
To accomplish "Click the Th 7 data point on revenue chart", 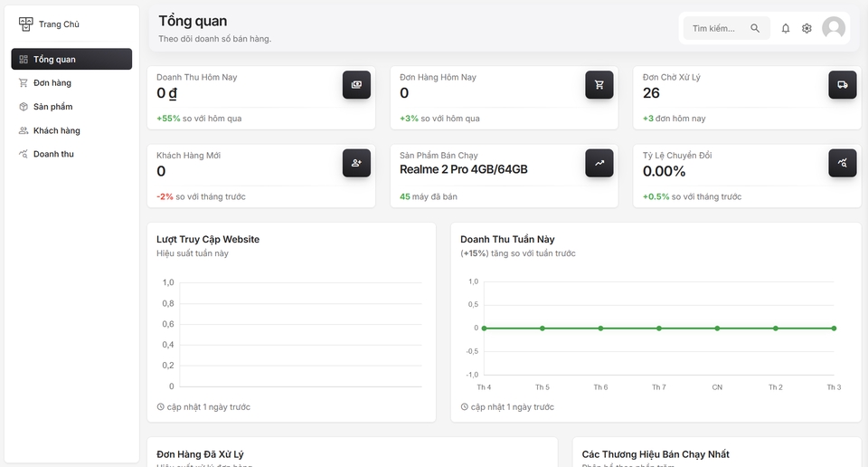I will (x=658, y=328).
